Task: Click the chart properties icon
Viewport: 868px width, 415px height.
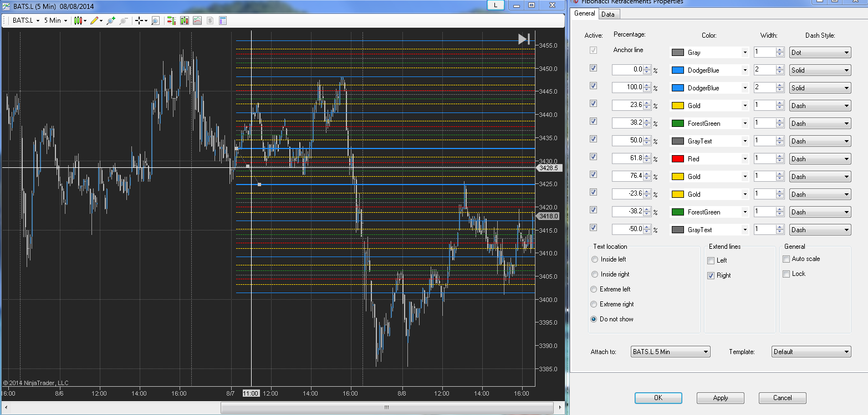Action: [x=223, y=21]
